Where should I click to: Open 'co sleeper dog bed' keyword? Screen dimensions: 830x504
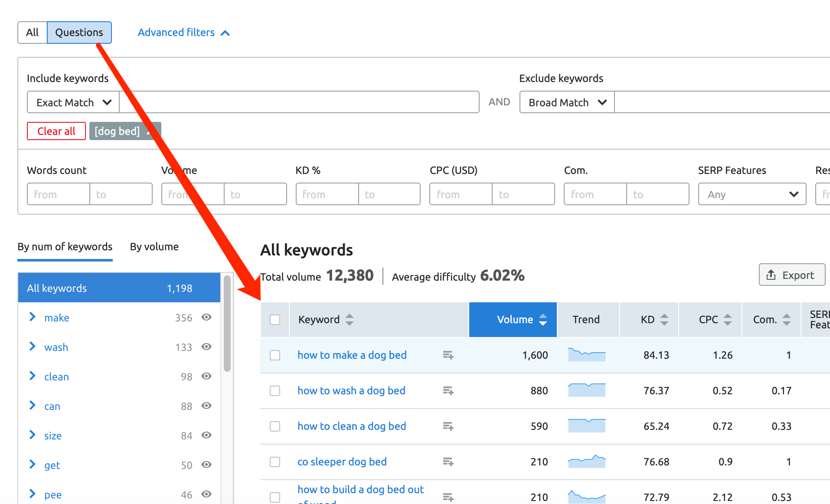tap(342, 462)
